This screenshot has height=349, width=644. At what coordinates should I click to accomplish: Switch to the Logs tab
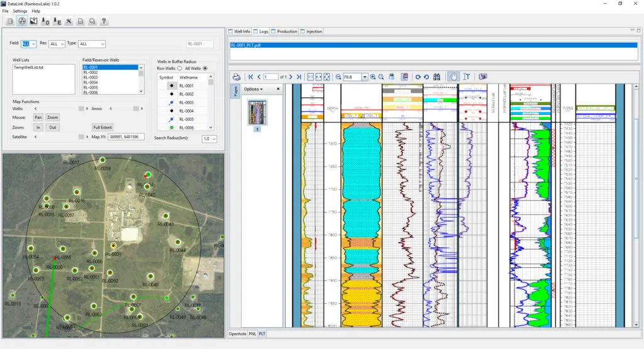[x=261, y=31]
